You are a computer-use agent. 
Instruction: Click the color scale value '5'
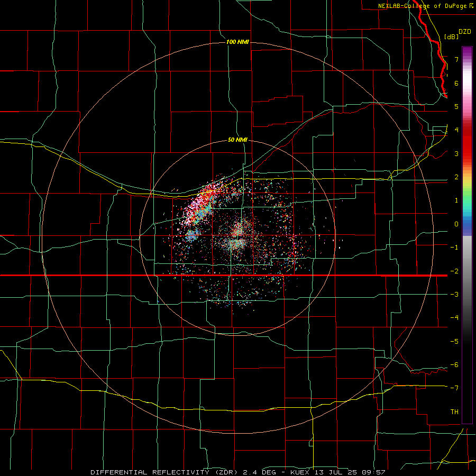(x=456, y=106)
